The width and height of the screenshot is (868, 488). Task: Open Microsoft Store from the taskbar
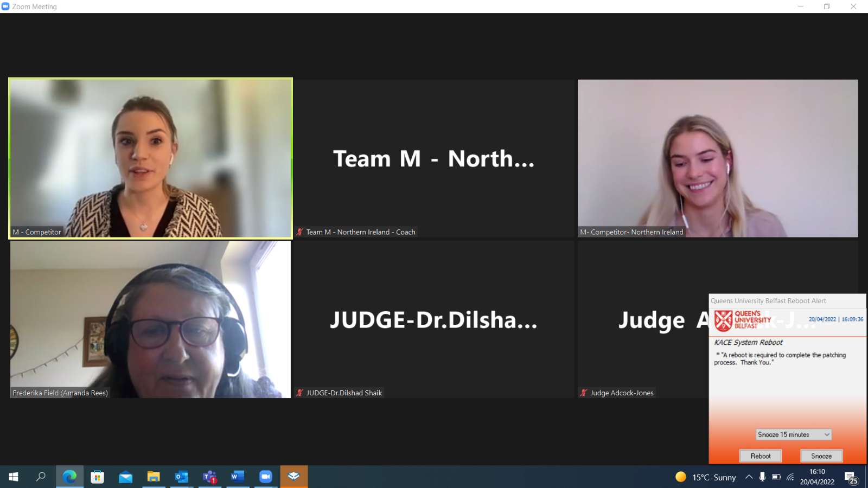tap(98, 477)
